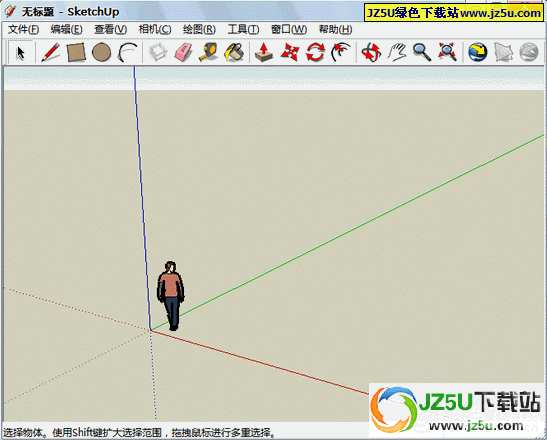Image resolution: width=547 pixels, height=440 pixels.
Task: Click the solid red axis line
Action: pyautogui.click(x=260, y=362)
